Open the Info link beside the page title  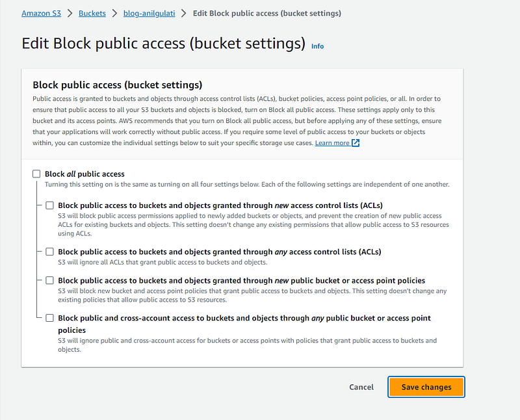pyautogui.click(x=317, y=46)
